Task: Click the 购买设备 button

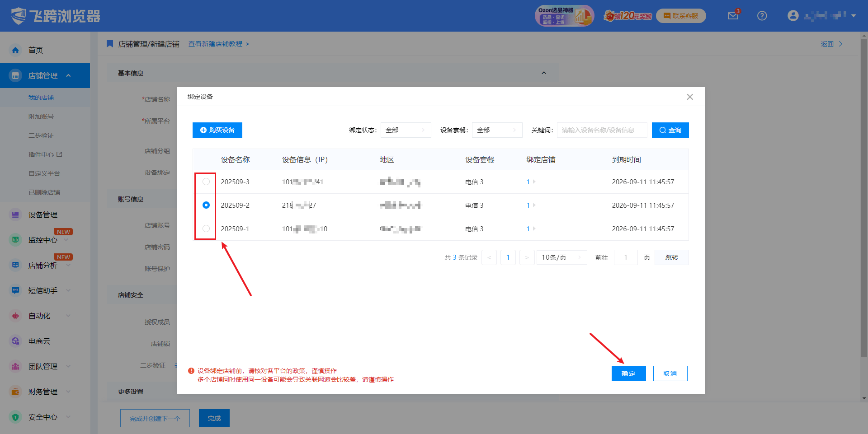Action: tap(217, 130)
